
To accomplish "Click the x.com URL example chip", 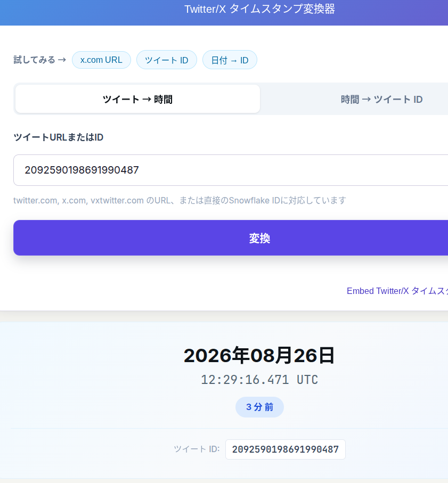I will click(x=101, y=60).
